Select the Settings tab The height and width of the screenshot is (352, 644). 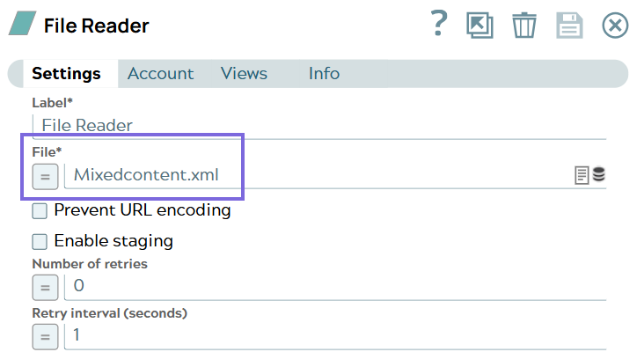[x=66, y=74]
